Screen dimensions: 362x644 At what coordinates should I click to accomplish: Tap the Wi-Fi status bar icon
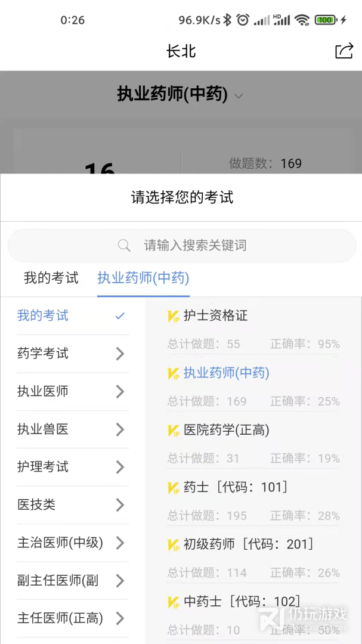[302, 20]
